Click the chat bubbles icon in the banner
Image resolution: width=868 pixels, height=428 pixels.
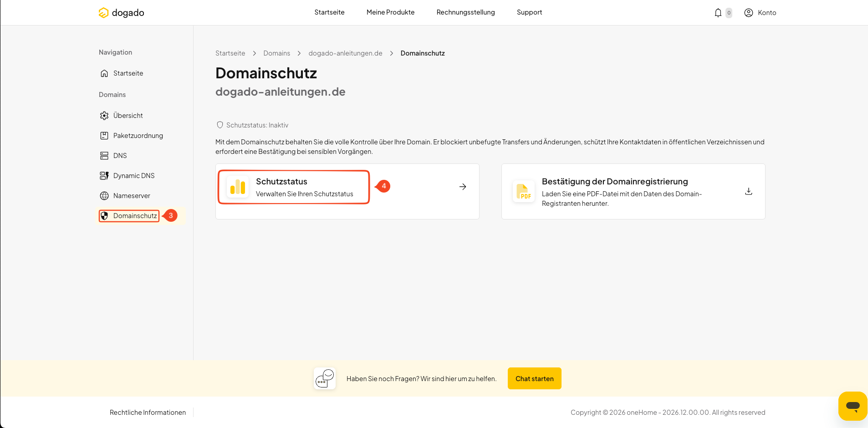[325, 378]
